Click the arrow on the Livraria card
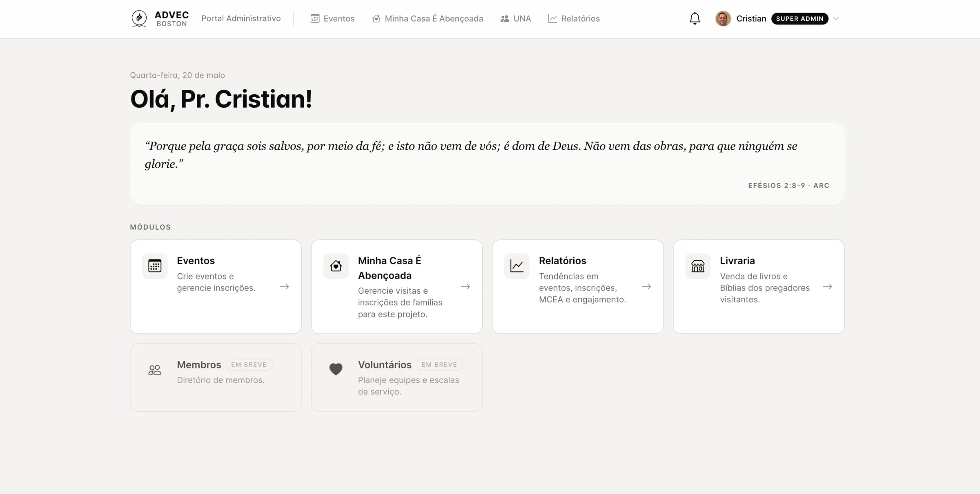Screen dimensions: 980x494 828,287
